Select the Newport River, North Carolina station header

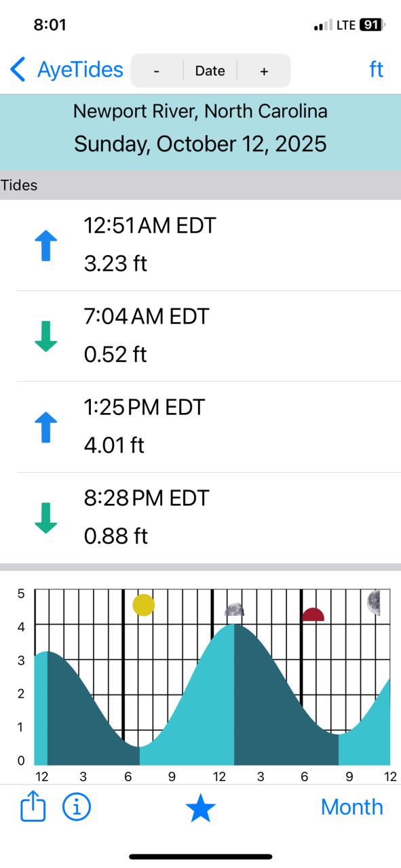point(200,111)
